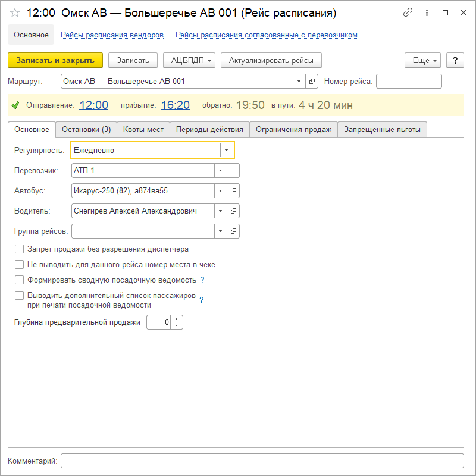Image resolution: width=476 pixels, height=476 pixels.
Task: Open the Группа рейсов record icon
Action: click(234, 231)
